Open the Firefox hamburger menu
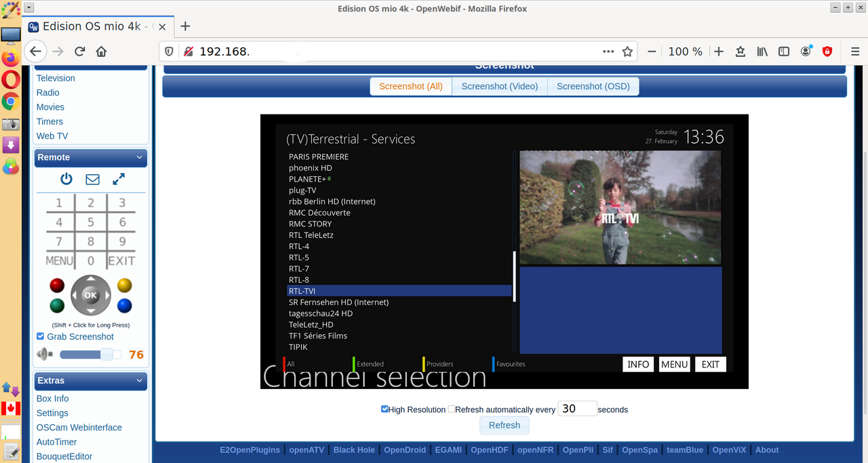 coord(854,52)
